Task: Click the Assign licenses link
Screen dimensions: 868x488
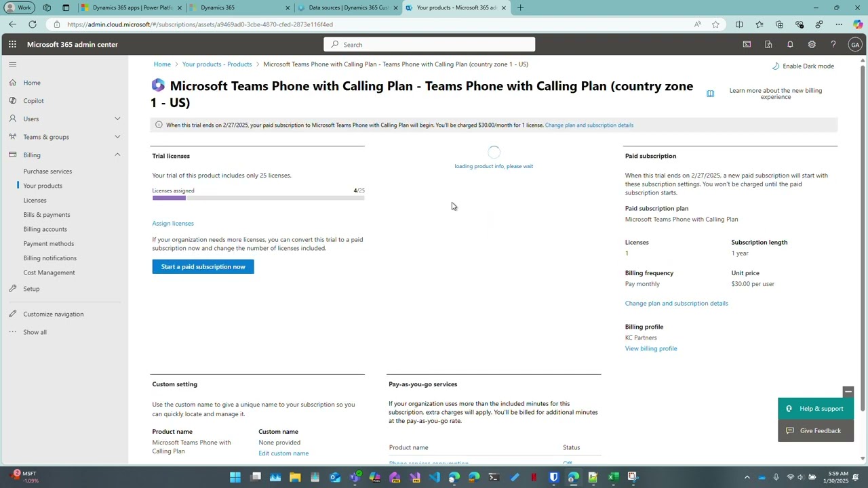Action: 173,224
